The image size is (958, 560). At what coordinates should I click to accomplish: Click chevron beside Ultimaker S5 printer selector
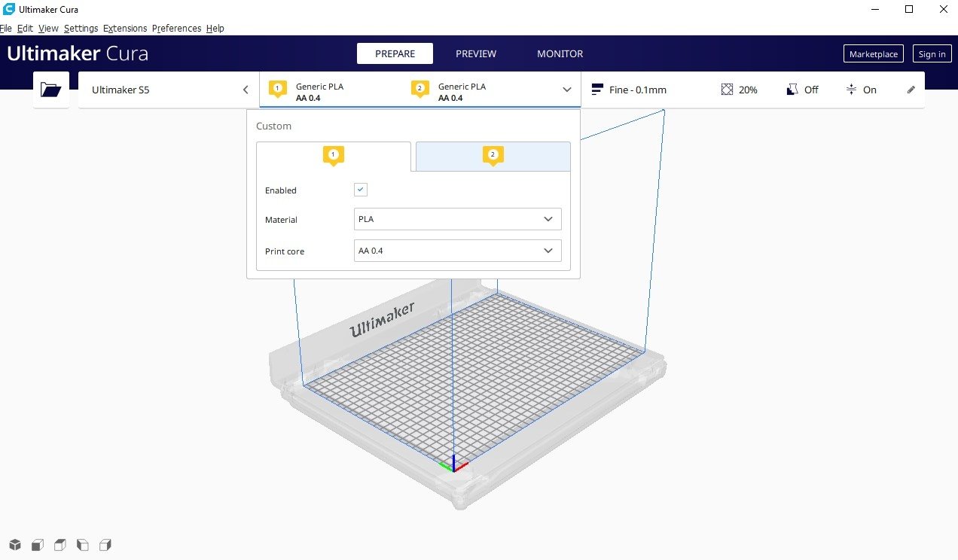point(246,90)
